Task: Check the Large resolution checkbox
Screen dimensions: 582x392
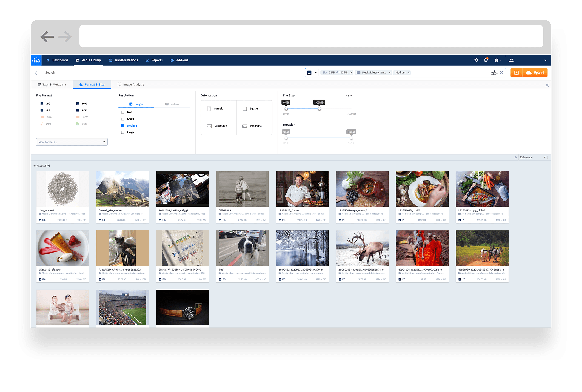Action: (x=122, y=132)
